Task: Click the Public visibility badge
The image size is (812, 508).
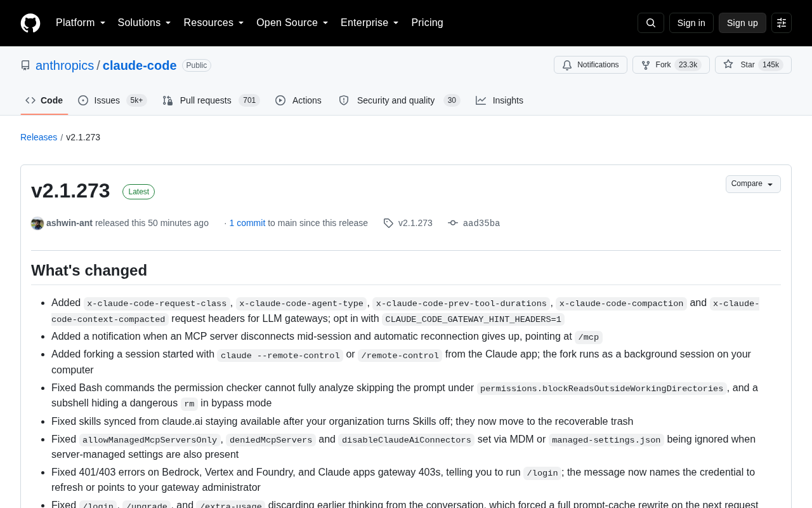Action: 197,65
